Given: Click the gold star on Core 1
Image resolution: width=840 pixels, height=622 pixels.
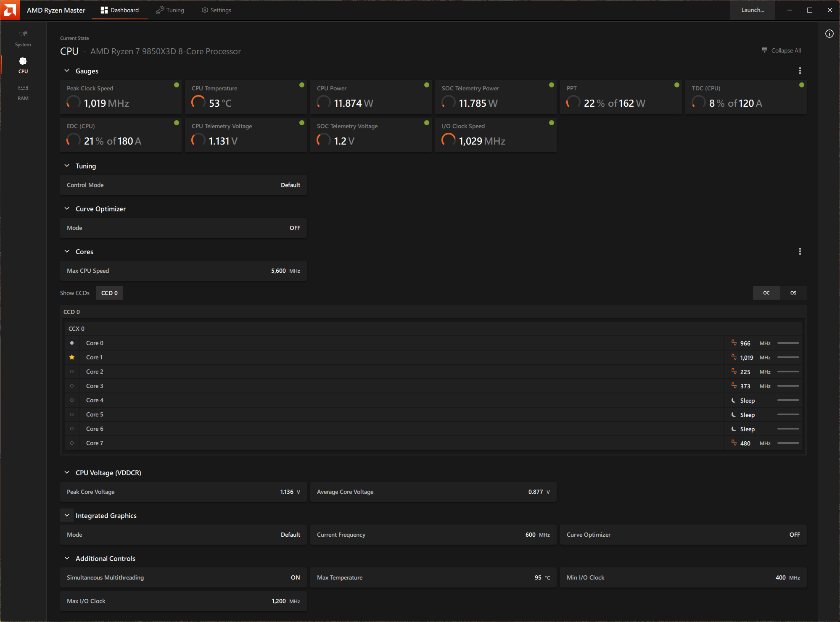Looking at the screenshot, I should coord(72,357).
